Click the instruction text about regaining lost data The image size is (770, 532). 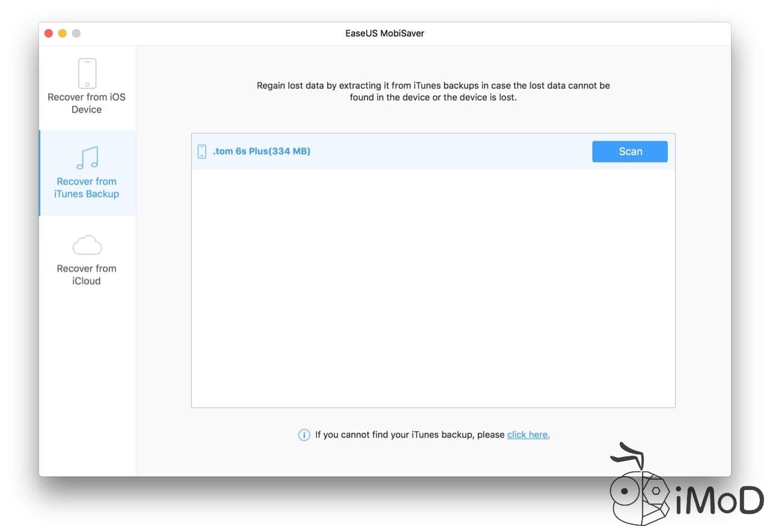[433, 91]
